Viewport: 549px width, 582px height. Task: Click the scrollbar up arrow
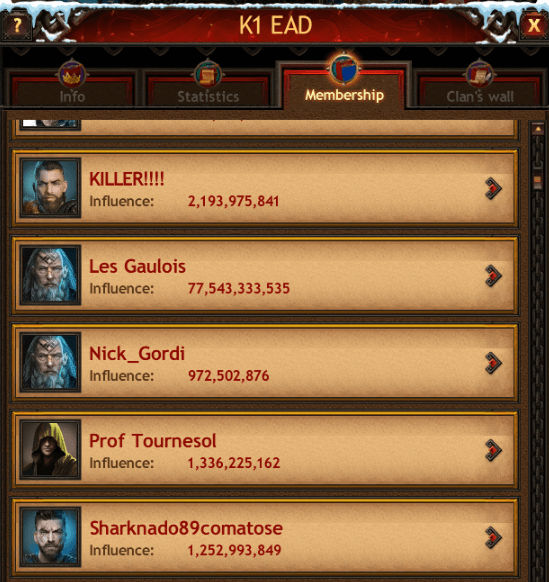537,129
